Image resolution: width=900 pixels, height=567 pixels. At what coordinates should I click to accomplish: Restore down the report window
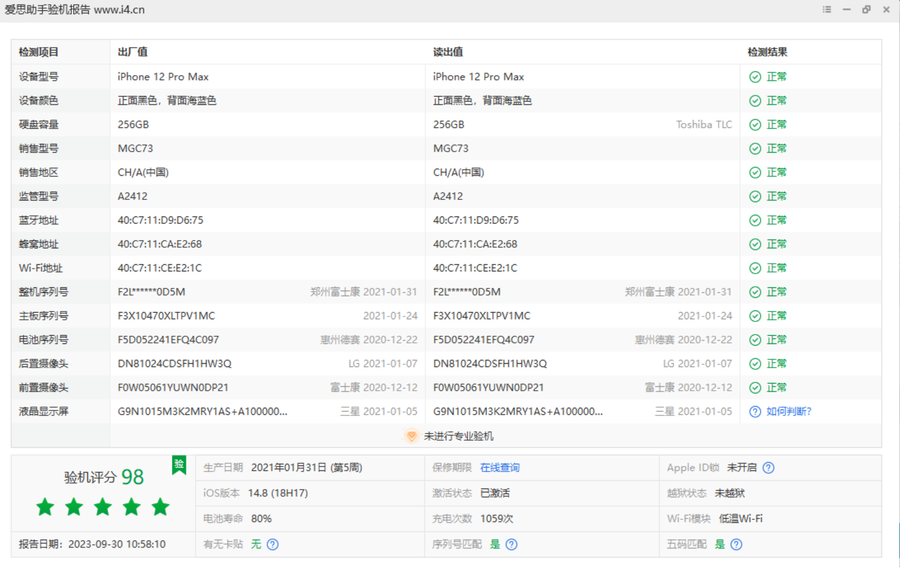click(x=866, y=9)
